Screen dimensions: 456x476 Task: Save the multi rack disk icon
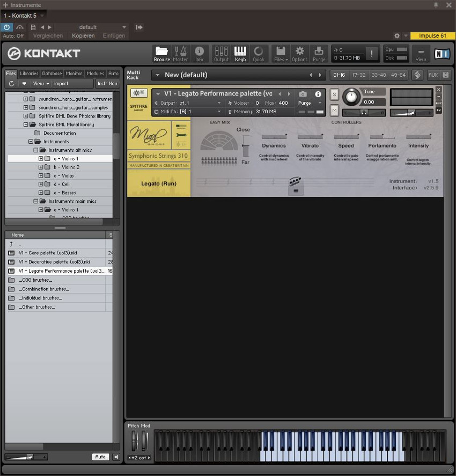[446, 75]
